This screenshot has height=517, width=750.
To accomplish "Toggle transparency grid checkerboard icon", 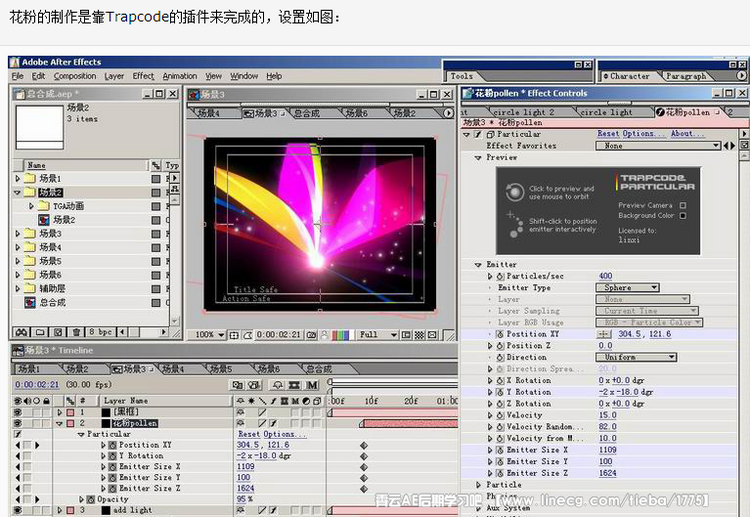I will (419, 335).
